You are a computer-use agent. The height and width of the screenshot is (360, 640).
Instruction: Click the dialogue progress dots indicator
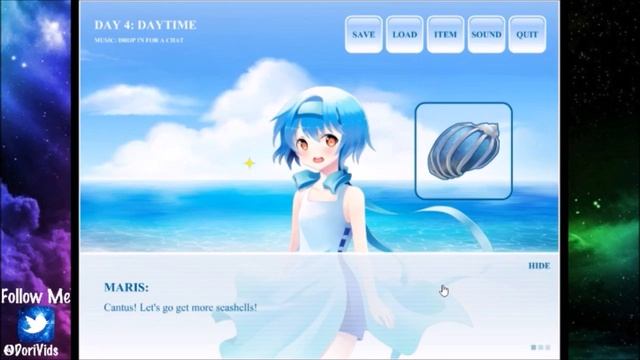click(x=540, y=347)
